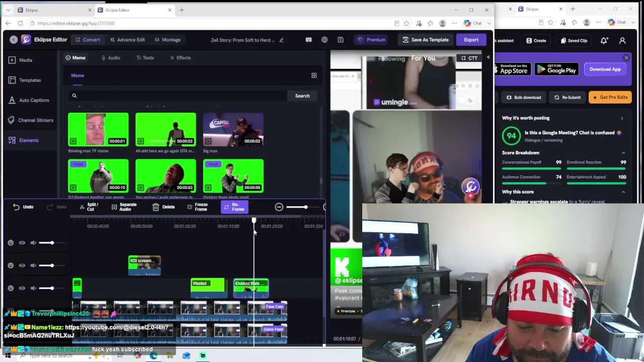644x362 pixels.
Task: Open the Elements sidebar section
Action: coord(24,140)
